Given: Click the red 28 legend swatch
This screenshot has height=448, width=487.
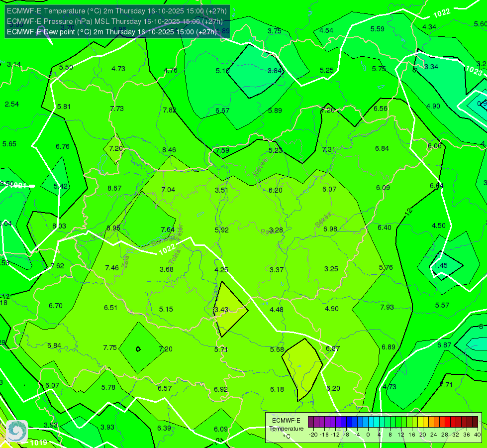Looking at the screenshot, I should [x=447, y=422].
